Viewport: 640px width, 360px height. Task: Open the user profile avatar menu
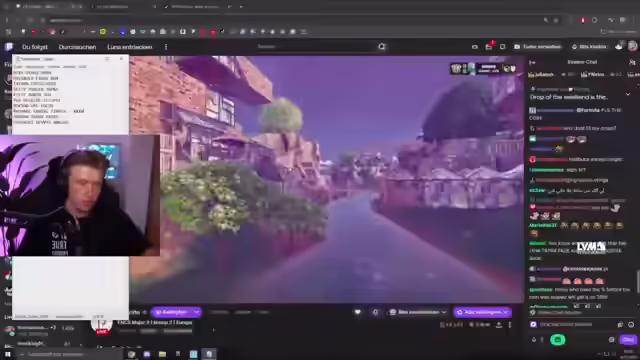(633, 46)
